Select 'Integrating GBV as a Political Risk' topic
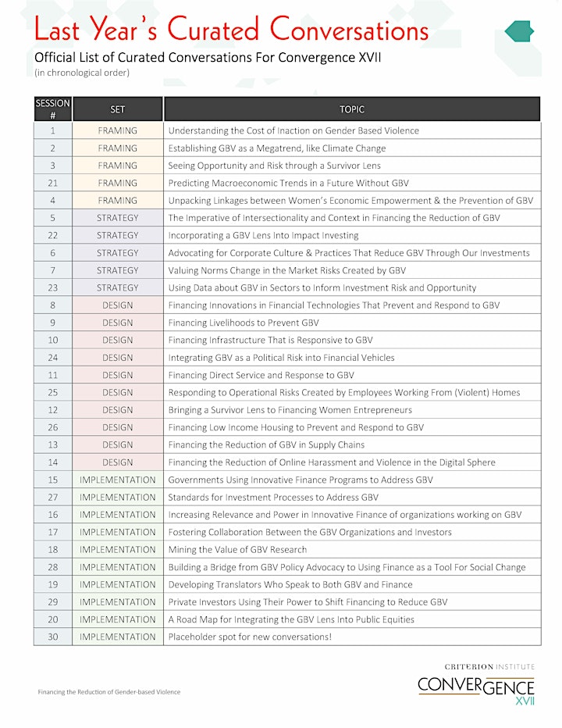 click(281, 358)
